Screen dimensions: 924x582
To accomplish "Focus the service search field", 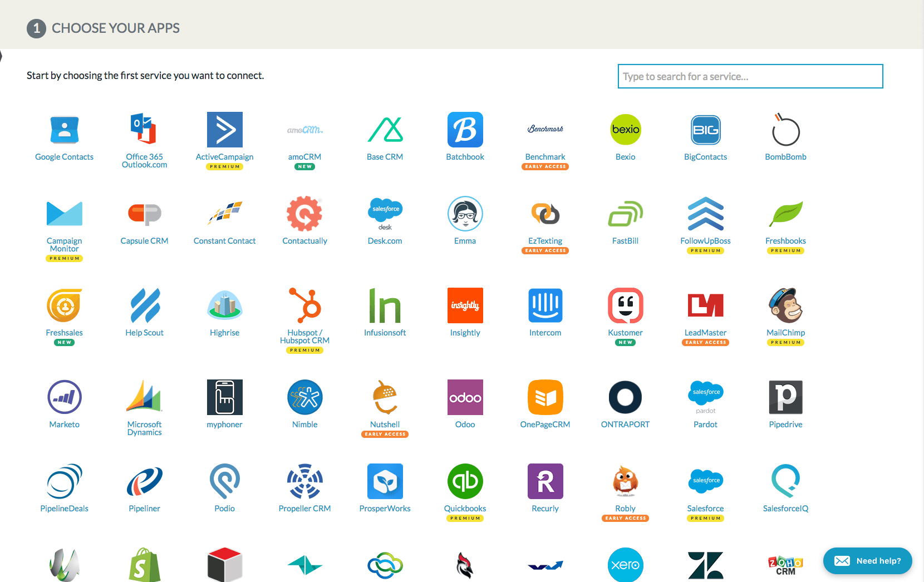I will [x=750, y=76].
